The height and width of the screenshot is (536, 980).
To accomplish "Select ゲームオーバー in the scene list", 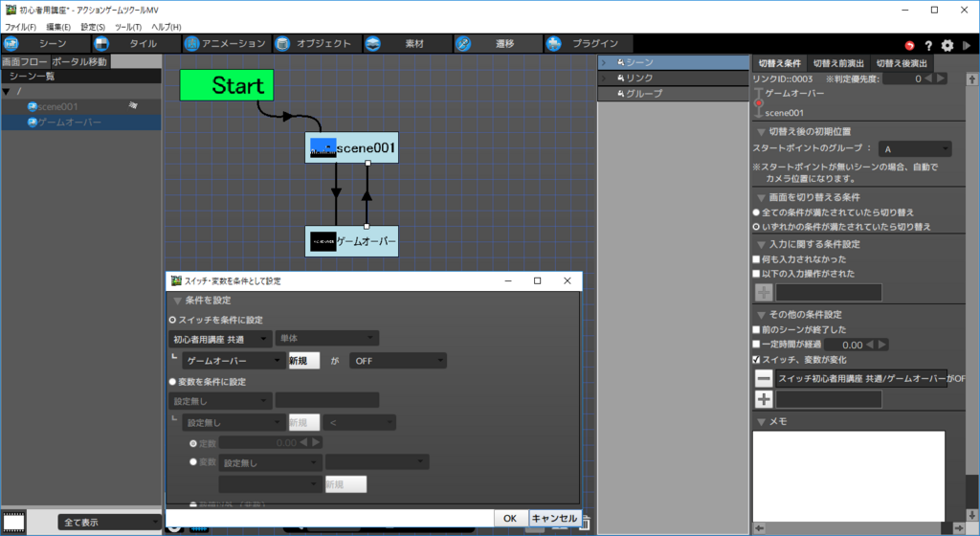I will pos(69,123).
